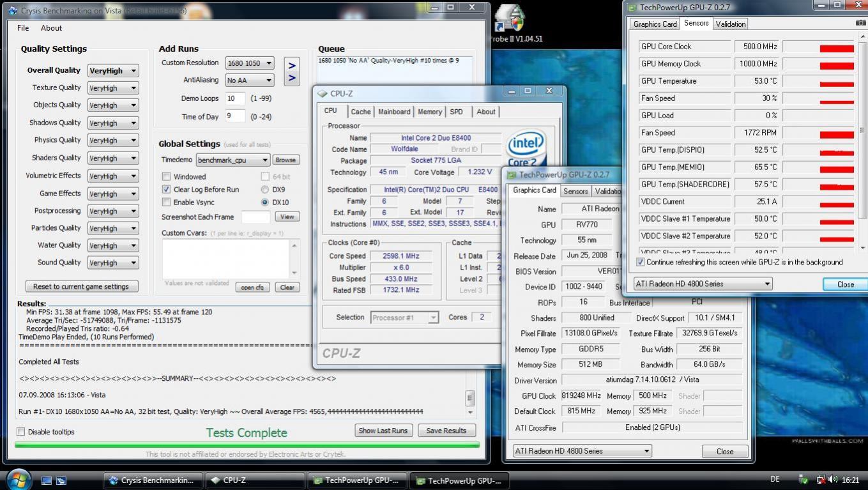The image size is (868, 490).
Task: Switch to the Mainboard tab in CPU-Z
Action: coord(394,112)
